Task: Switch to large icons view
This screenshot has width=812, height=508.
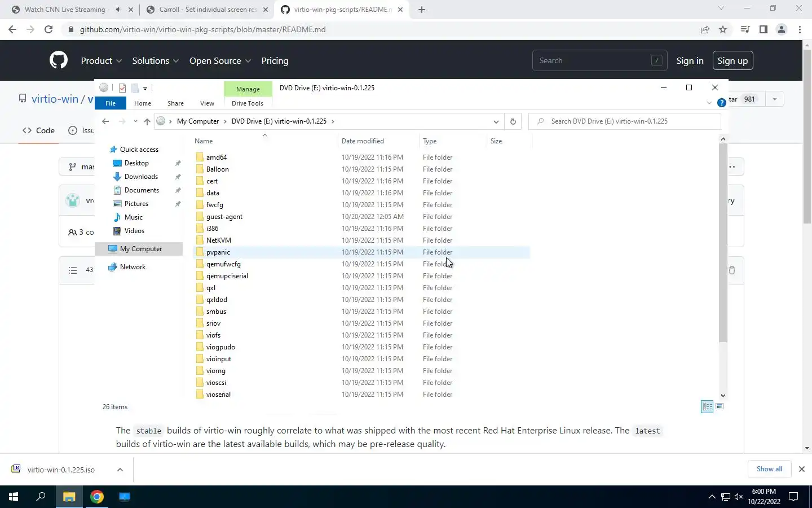Action: (x=720, y=406)
